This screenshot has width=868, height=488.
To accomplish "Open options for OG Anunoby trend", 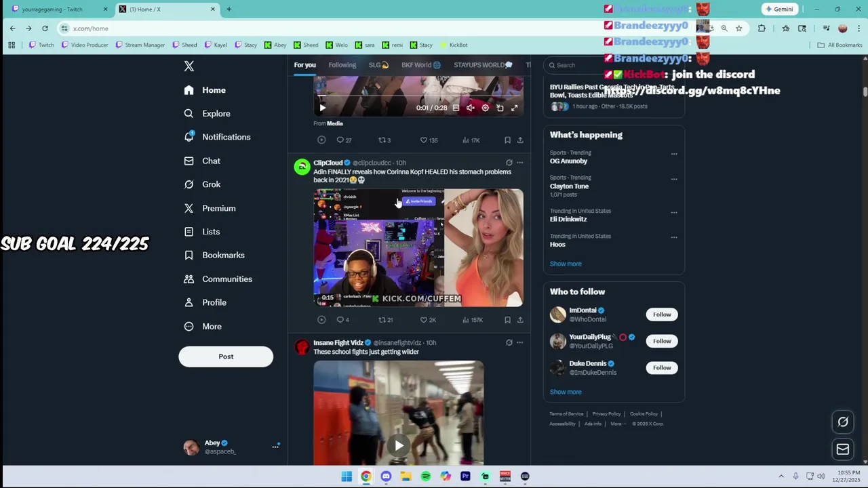I will coord(674,154).
